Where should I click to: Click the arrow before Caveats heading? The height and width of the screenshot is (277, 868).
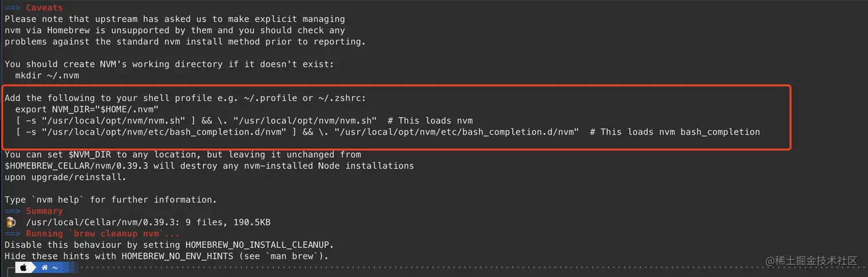coord(13,8)
